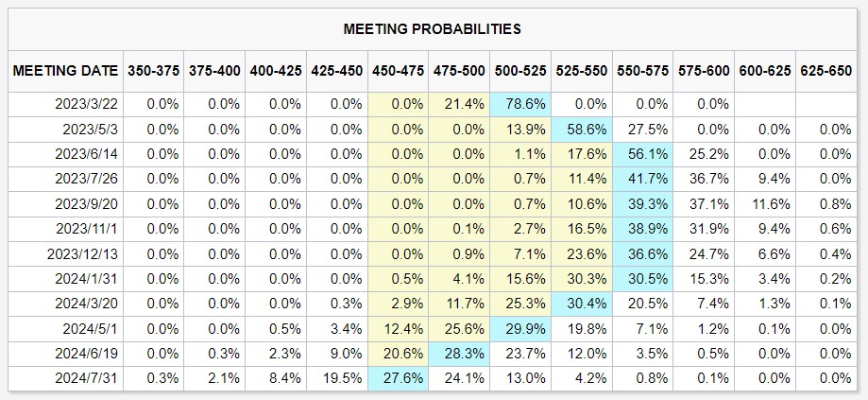Click the 36.6% cell for 2023/12/13
Image resolution: width=868 pixels, height=400 pixels.
643,253
